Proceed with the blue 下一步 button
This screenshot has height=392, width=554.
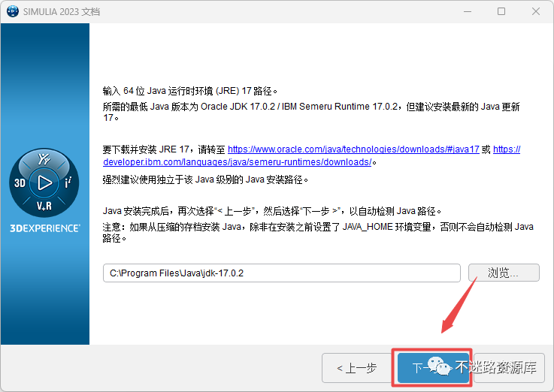click(x=432, y=368)
